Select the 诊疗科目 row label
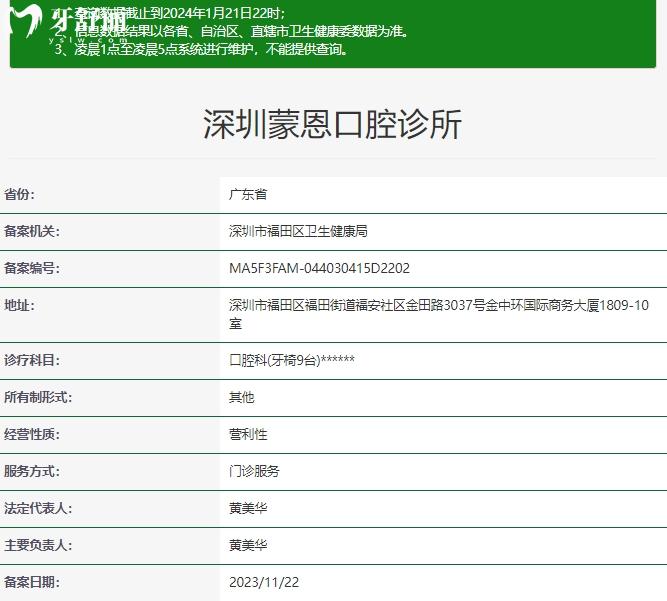Screen dimensions: 667x601 32,360
